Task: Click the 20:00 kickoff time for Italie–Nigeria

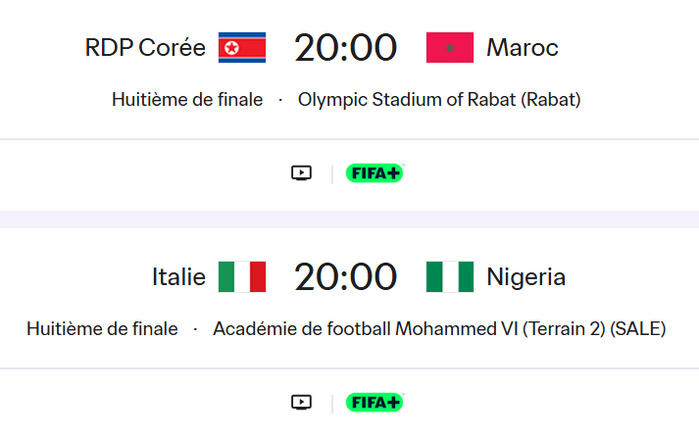Action: (345, 277)
